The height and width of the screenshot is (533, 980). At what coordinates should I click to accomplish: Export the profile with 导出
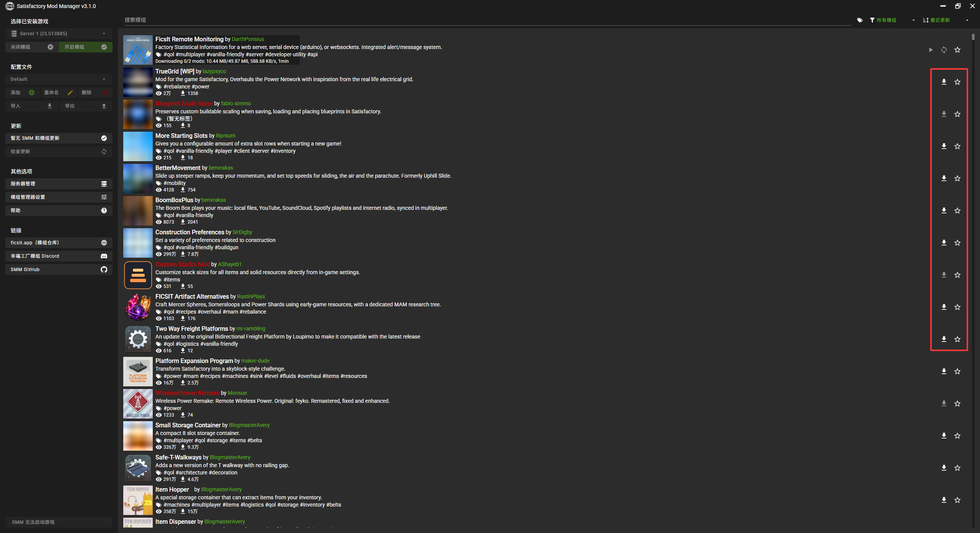86,106
